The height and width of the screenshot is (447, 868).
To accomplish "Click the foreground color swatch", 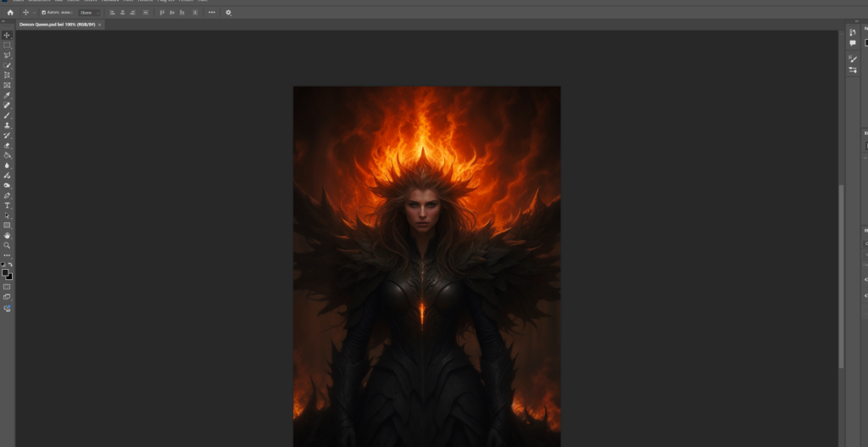I will (x=5, y=272).
